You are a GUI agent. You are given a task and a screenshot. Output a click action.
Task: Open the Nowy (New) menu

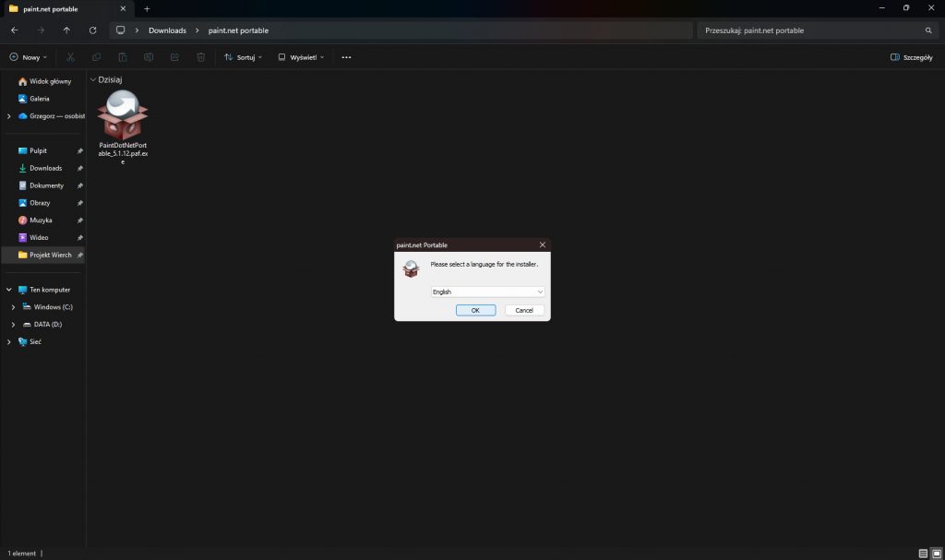click(x=28, y=57)
